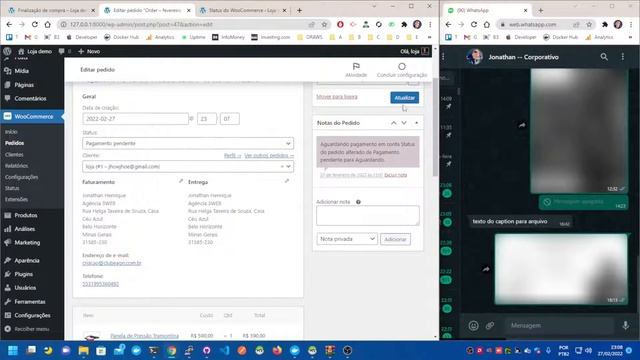Open WhatsApp chat menu three dots

tap(623, 57)
